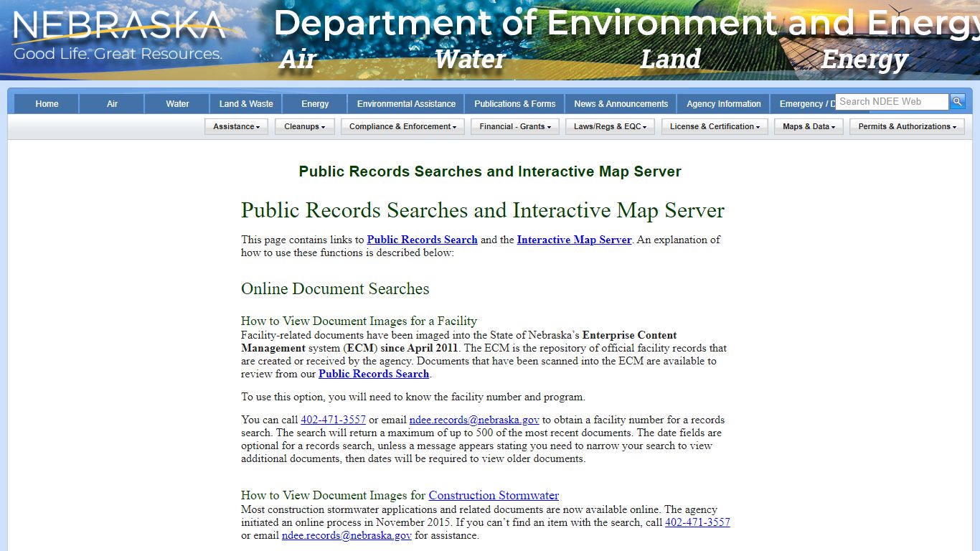Open the Home menu tab
The height and width of the screenshot is (551, 980).
pyautogui.click(x=47, y=104)
